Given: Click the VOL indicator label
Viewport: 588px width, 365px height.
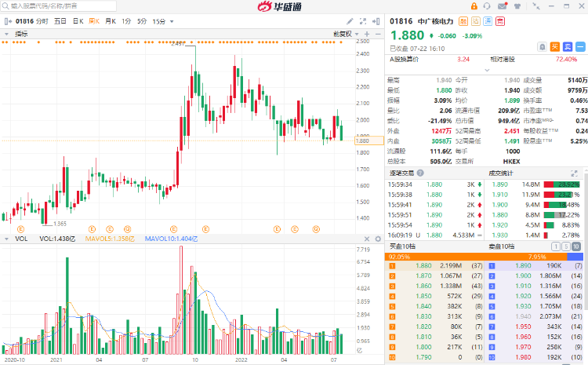Looking at the screenshot, I should 21,239.
